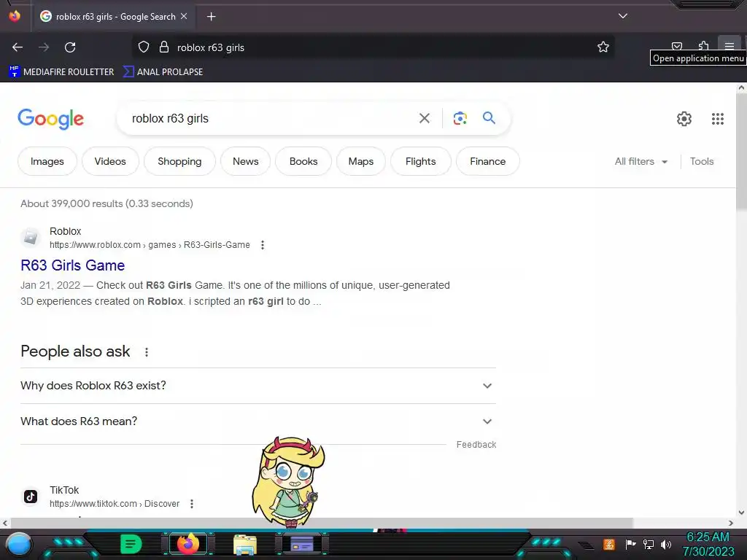
Task: Switch to the News filter
Action: tap(245, 161)
